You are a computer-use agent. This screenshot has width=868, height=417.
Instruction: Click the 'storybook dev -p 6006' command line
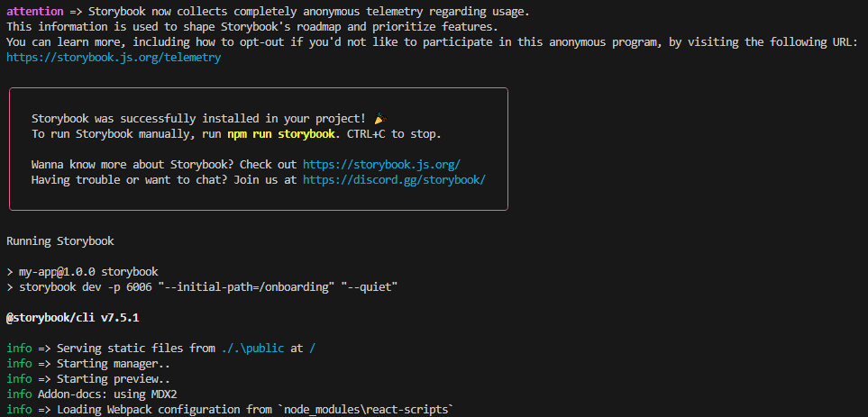202,287
